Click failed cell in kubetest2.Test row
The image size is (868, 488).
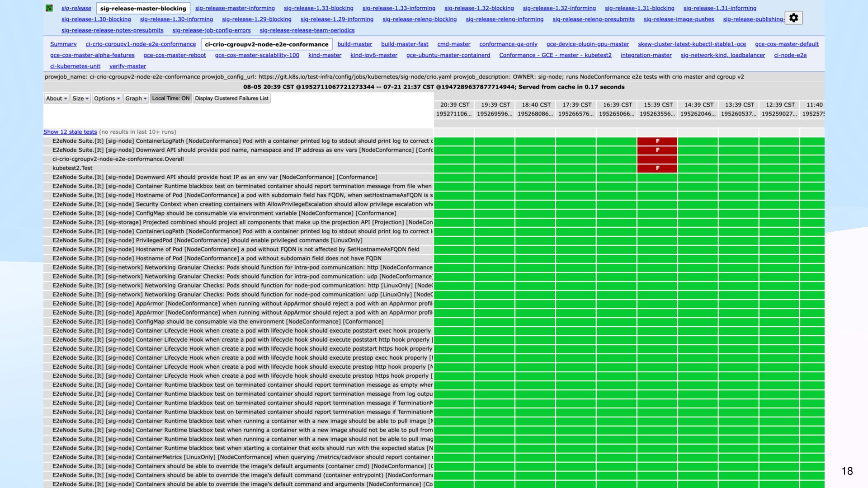(x=657, y=168)
